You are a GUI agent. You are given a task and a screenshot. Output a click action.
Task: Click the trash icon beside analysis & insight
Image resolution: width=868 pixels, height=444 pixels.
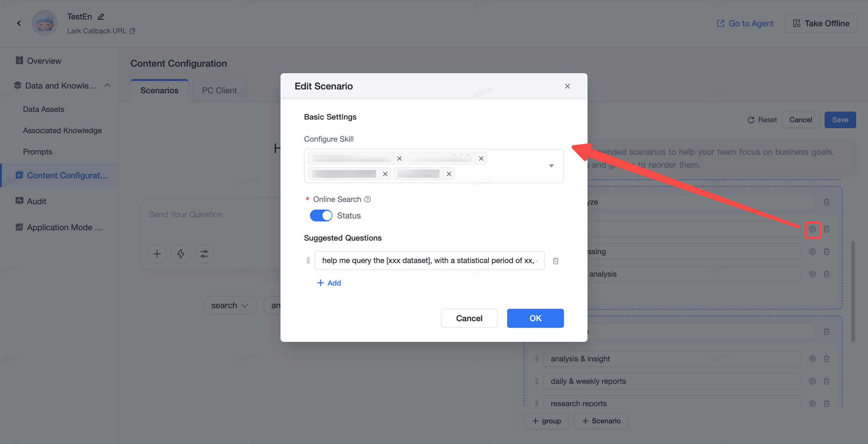(x=827, y=358)
